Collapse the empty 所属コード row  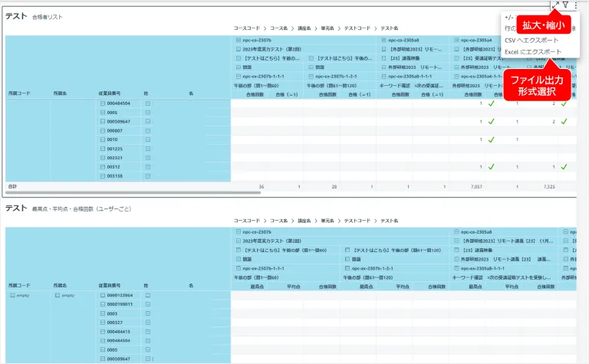12,295
